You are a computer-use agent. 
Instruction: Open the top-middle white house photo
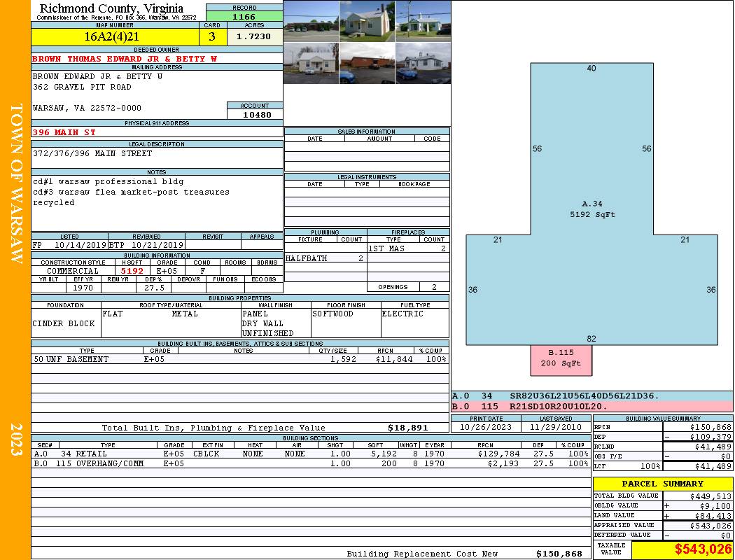pos(367,21)
